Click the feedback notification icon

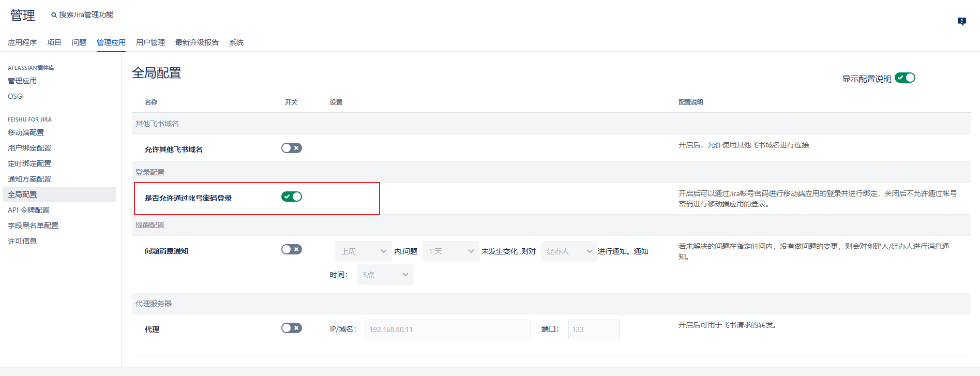pyautogui.click(x=961, y=21)
